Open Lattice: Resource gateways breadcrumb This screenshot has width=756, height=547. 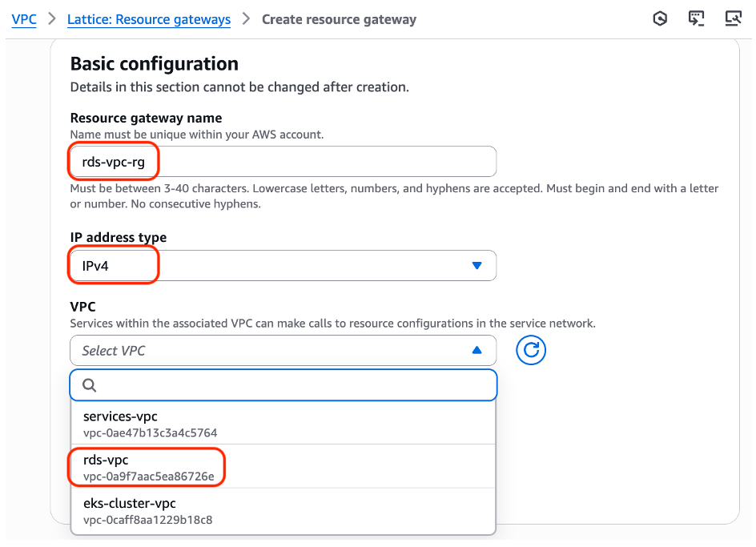pyautogui.click(x=149, y=19)
